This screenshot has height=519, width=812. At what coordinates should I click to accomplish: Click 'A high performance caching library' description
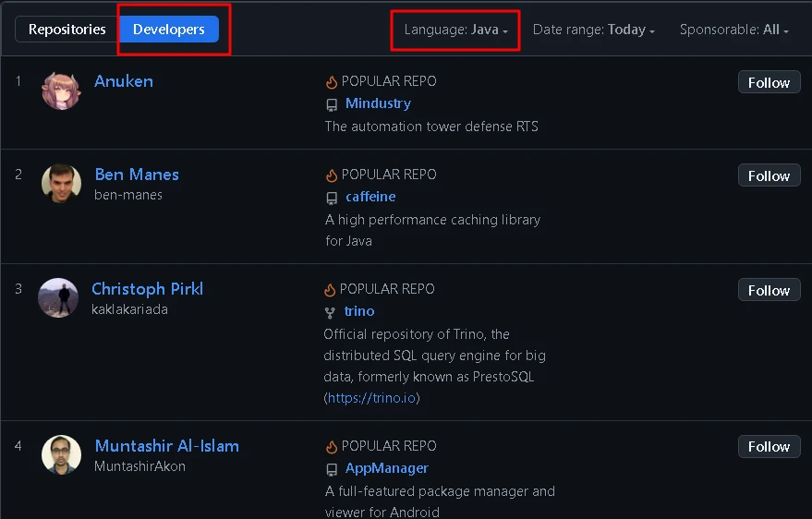432,230
